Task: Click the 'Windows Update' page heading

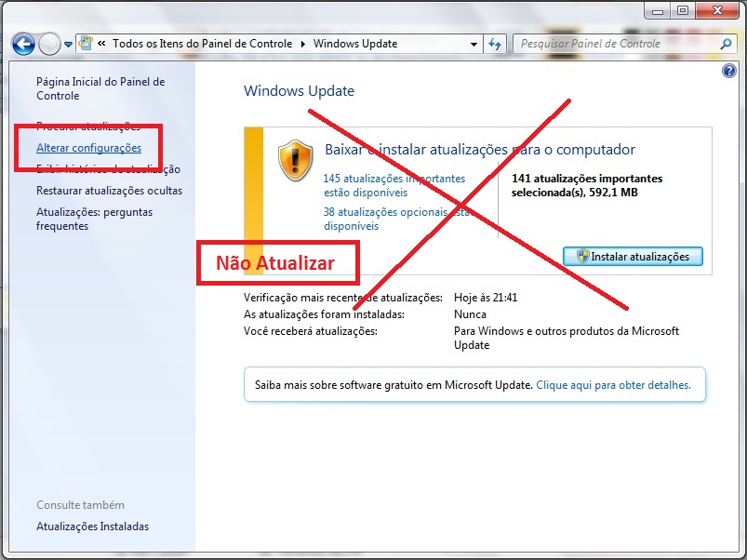Action: (300, 90)
